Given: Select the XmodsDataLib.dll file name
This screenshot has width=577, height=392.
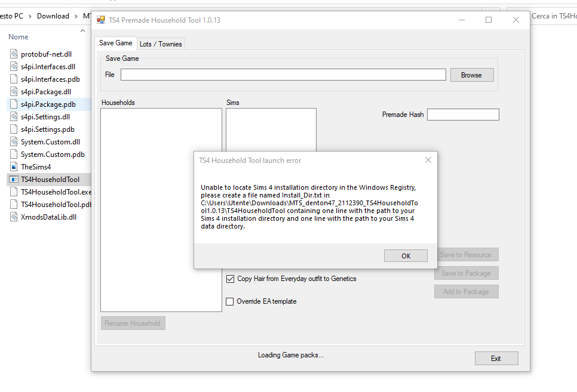Looking at the screenshot, I should (x=48, y=217).
